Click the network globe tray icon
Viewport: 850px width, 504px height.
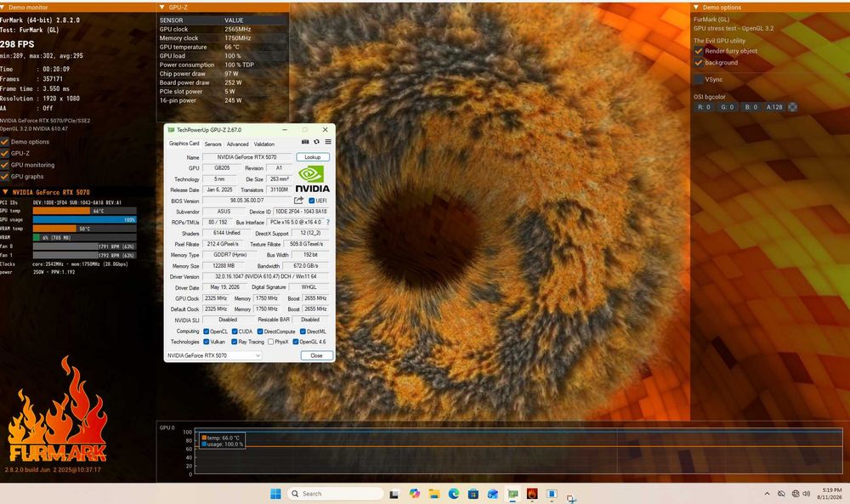796,494
